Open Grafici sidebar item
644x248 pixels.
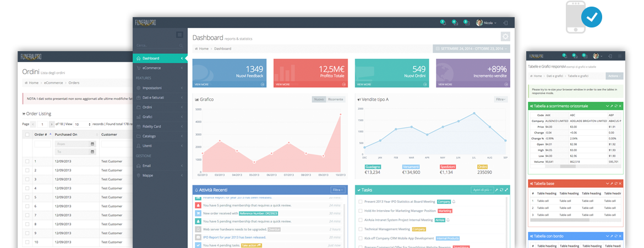[160, 117]
